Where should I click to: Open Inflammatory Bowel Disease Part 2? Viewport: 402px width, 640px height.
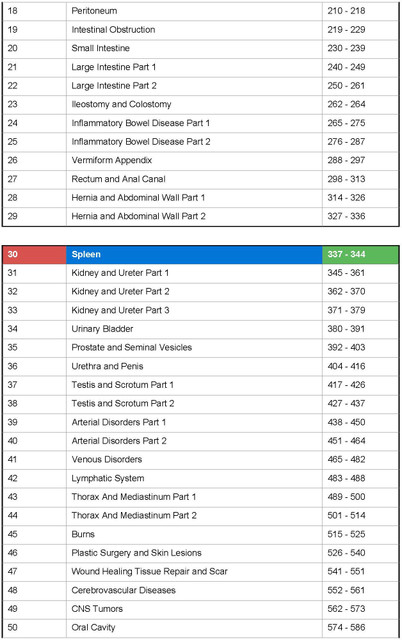coord(200,142)
